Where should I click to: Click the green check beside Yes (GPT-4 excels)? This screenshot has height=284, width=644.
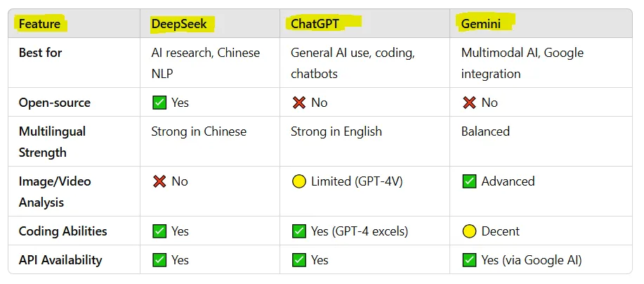[298, 231]
